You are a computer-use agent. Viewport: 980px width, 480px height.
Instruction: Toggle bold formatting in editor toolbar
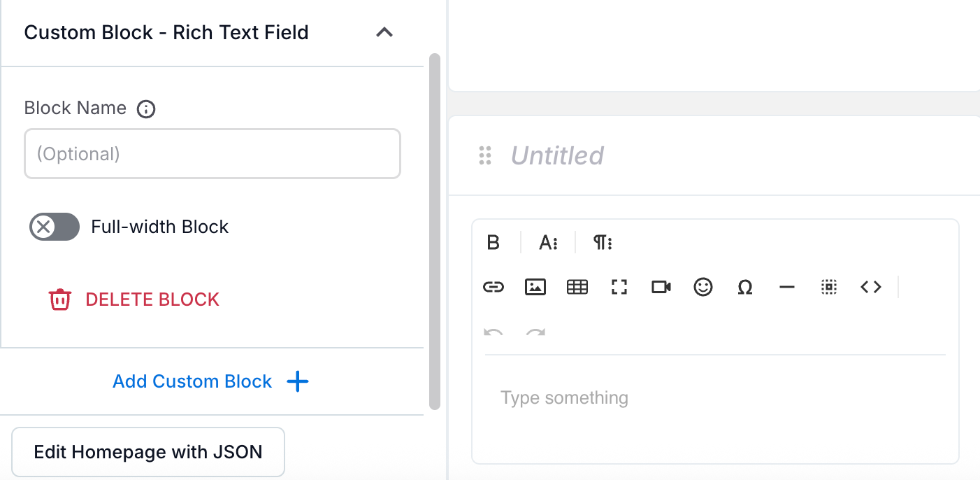(x=493, y=243)
